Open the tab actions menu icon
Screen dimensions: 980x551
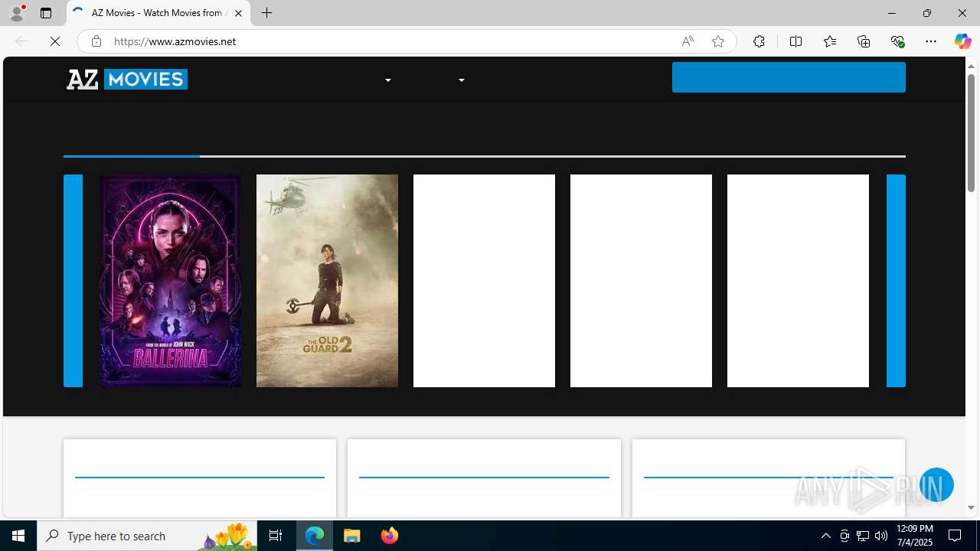46,13
